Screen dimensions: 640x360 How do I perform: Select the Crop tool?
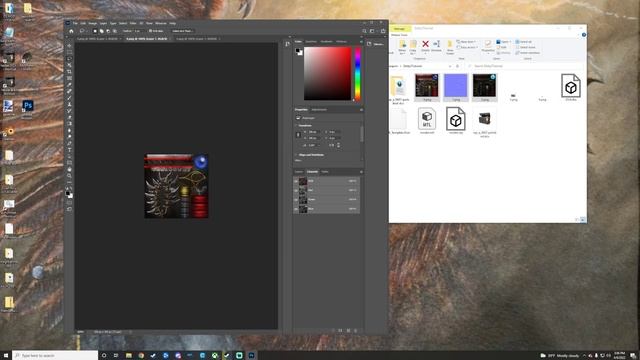(x=69, y=72)
